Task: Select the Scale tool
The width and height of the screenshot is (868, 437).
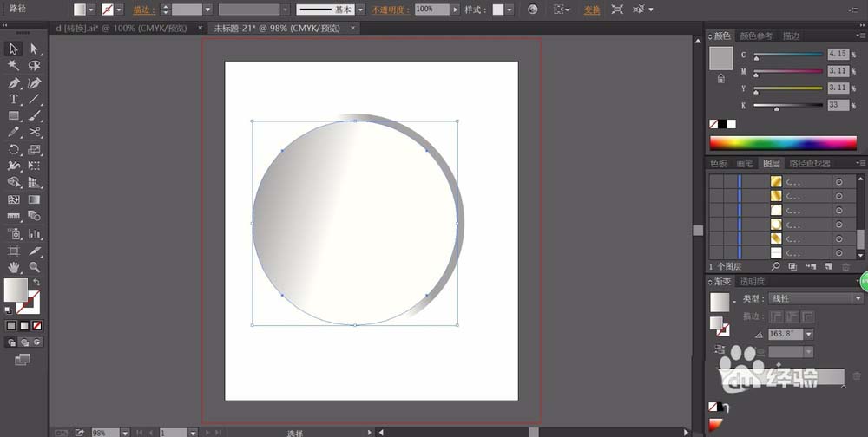Action: 35,149
